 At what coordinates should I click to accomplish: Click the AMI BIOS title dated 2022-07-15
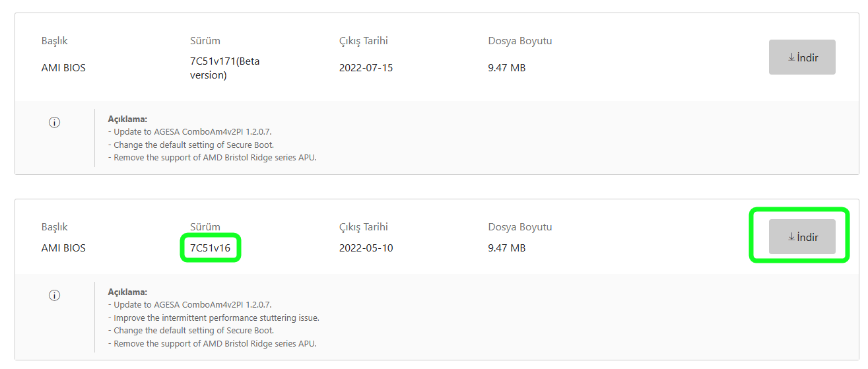[63, 68]
